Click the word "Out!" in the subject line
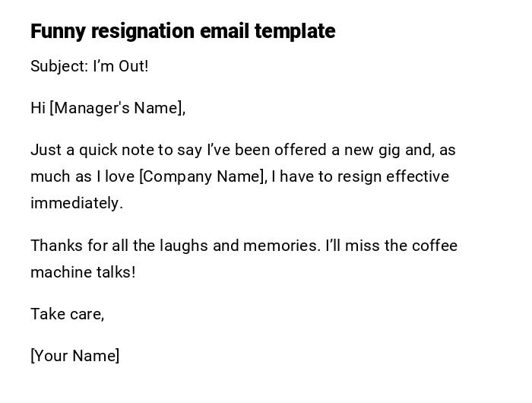 (133, 66)
